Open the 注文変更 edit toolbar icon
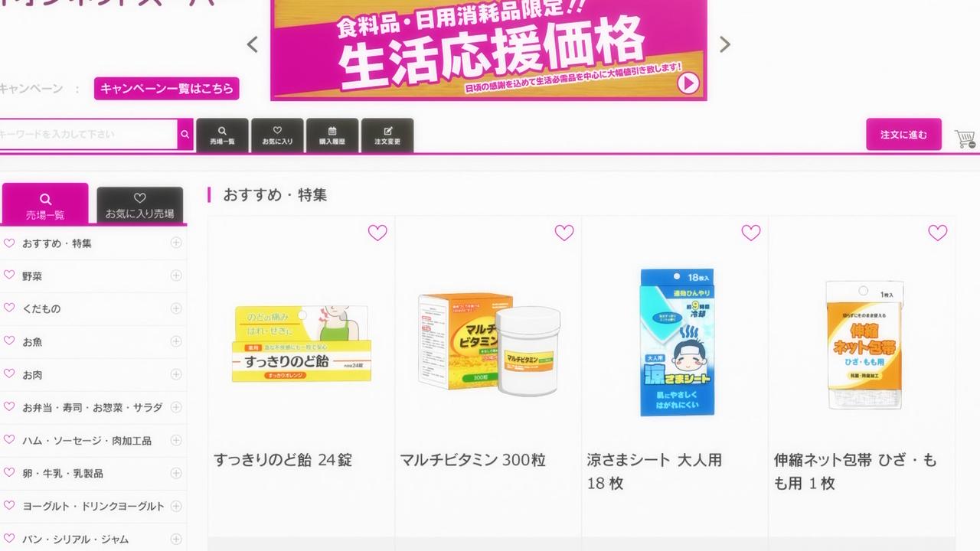 (387, 135)
